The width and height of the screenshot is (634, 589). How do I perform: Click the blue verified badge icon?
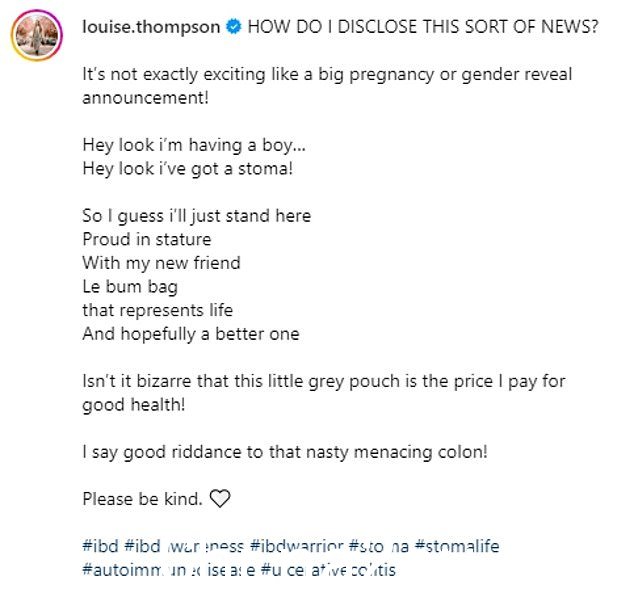pyautogui.click(x=234, y=27)
